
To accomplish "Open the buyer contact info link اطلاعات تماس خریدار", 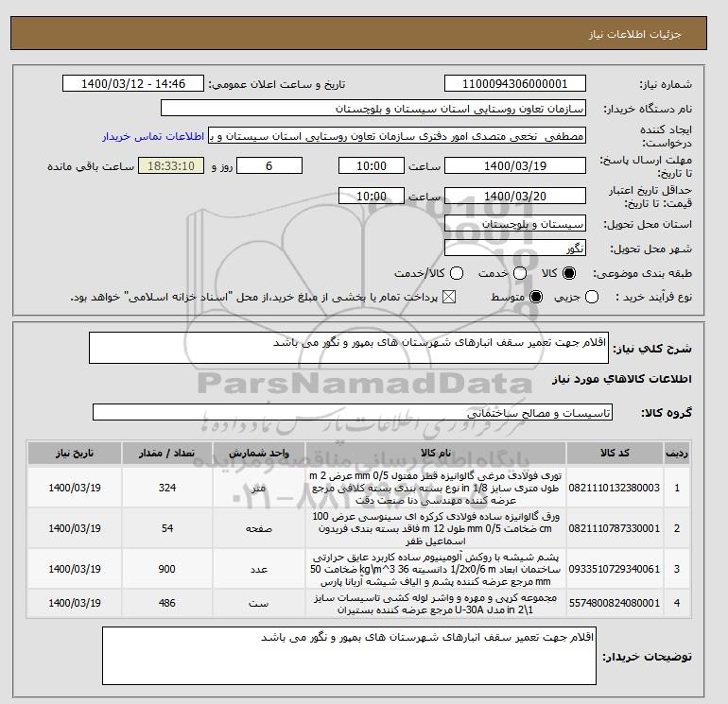I will [x=153, y=136].
